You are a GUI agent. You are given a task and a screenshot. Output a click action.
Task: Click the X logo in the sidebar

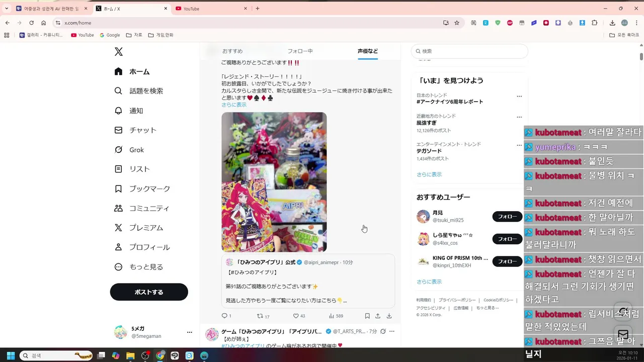click(118, 52)
